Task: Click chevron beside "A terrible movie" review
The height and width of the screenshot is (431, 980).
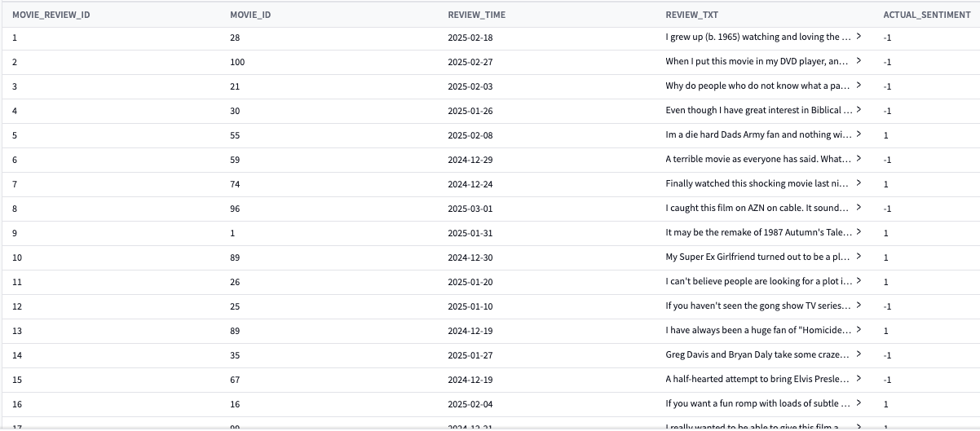Action: [x=859, y=159]
